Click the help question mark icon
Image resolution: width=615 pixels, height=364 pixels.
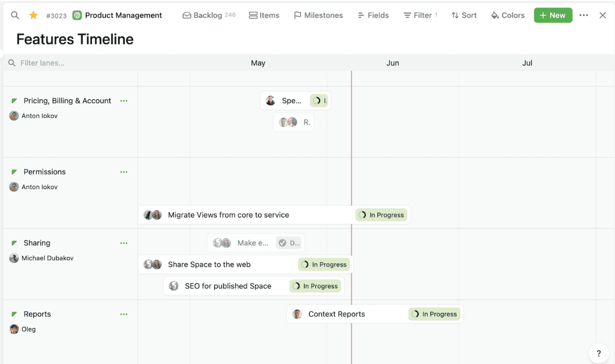598,353
